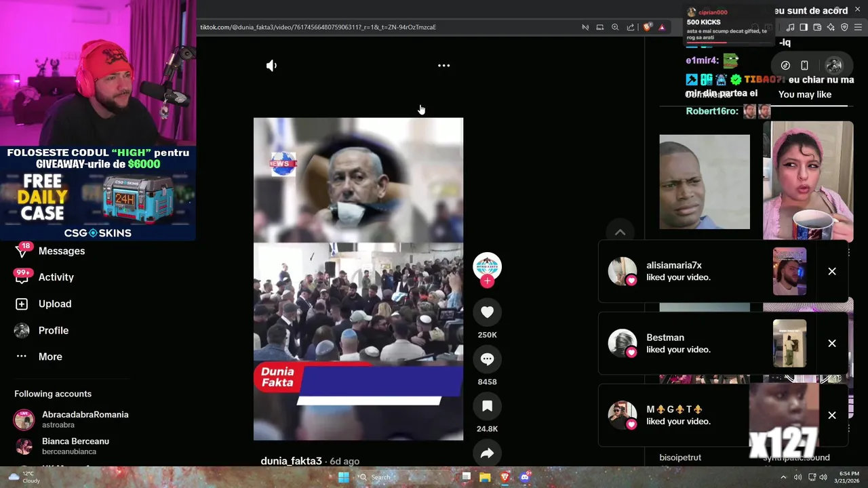Image resolution: width=868 pixels, height=488 pixels.
Task: Open liked video thumbnail in Bestman notification
Action: (x=789, y=343)
